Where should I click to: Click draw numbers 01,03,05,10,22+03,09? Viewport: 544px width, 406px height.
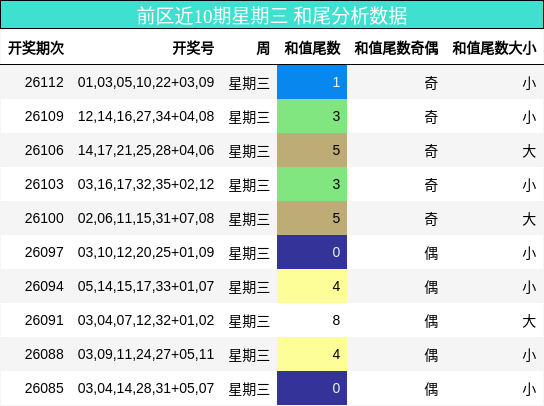click(x=146, y=83)
